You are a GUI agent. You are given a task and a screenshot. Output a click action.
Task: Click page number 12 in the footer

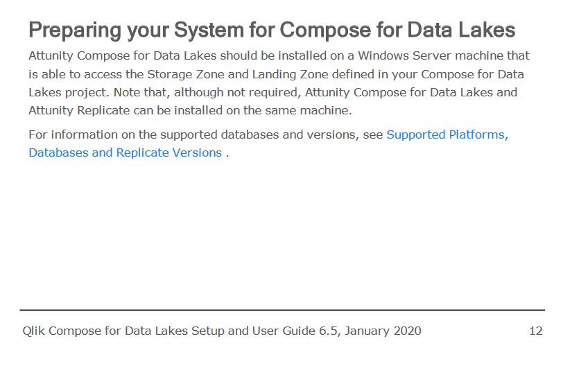pos(535,331)
